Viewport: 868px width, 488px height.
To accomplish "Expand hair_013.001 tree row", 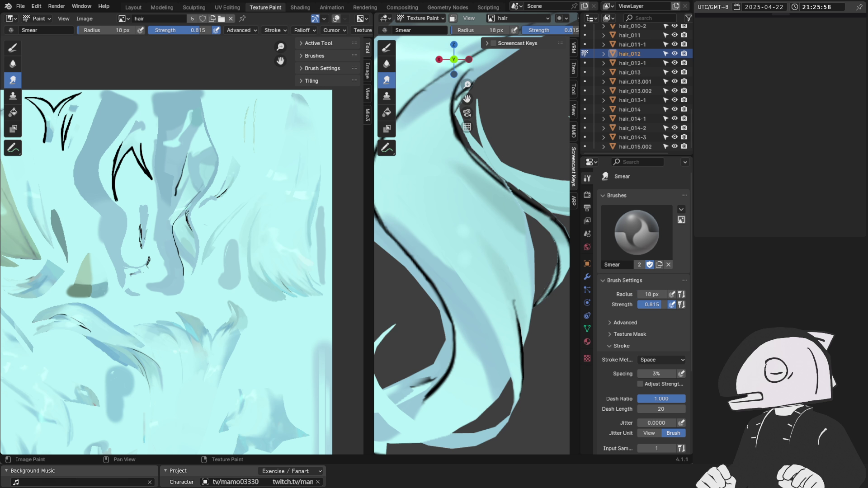I will (x=604, y=82).
